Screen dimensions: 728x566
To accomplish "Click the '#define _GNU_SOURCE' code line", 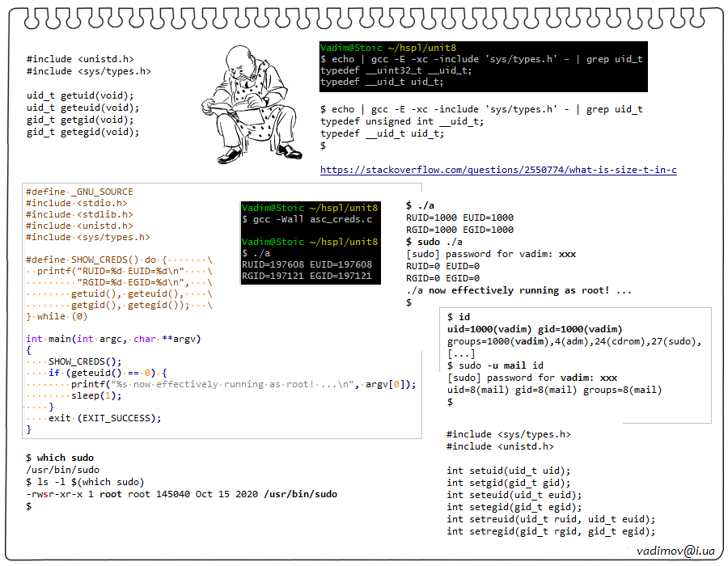I will (x=79, y=192).
